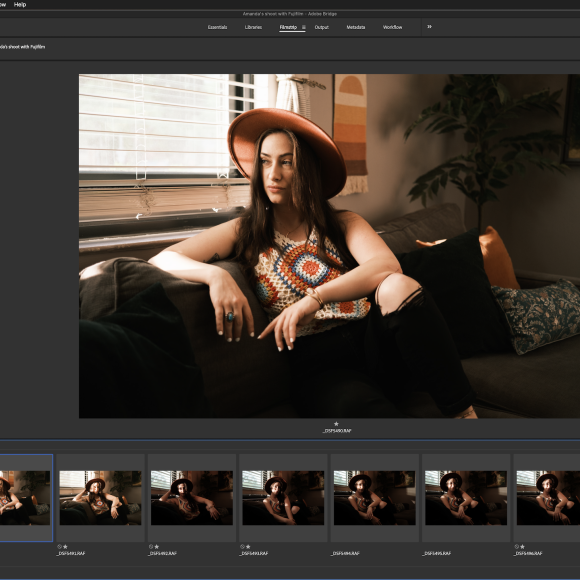Switch to the Essentials workspace

[x=217, y=27]
